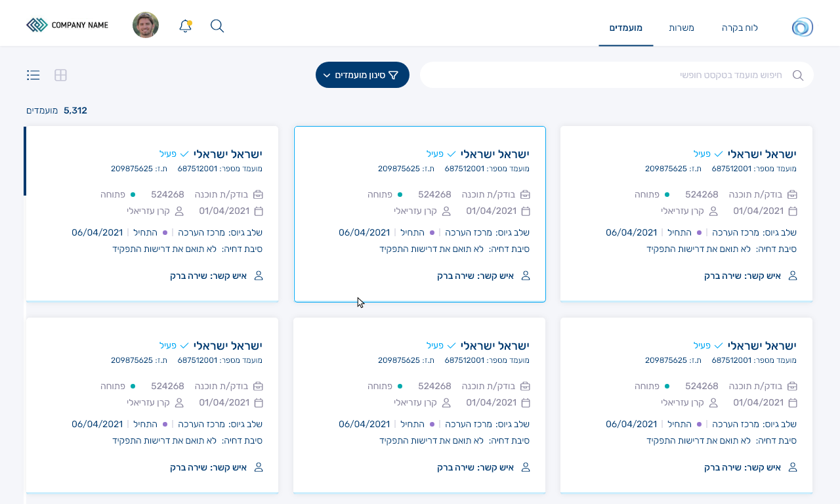Click the blue circular app logo
Viewport: 840px width, 504px height.
coord(802,27)
